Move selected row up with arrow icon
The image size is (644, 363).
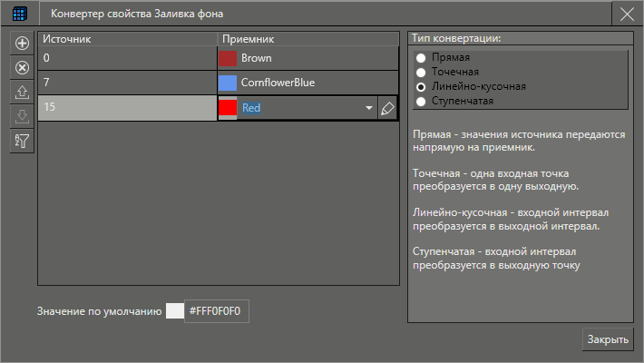[x=22, y=92]
